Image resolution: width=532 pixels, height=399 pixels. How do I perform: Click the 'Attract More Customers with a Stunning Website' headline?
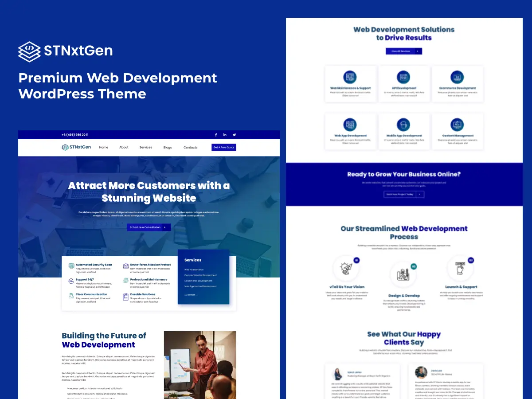coord(149,192)
